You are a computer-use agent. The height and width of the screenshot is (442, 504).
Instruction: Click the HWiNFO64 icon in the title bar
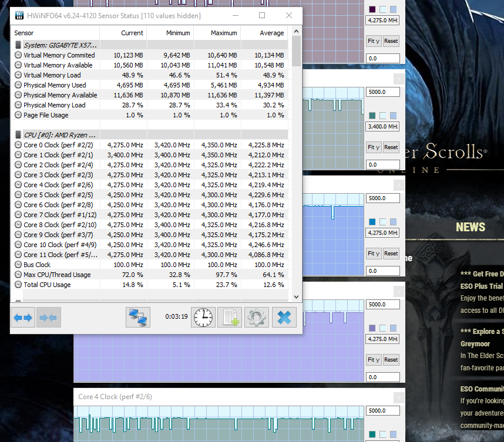tap(19, 16)
